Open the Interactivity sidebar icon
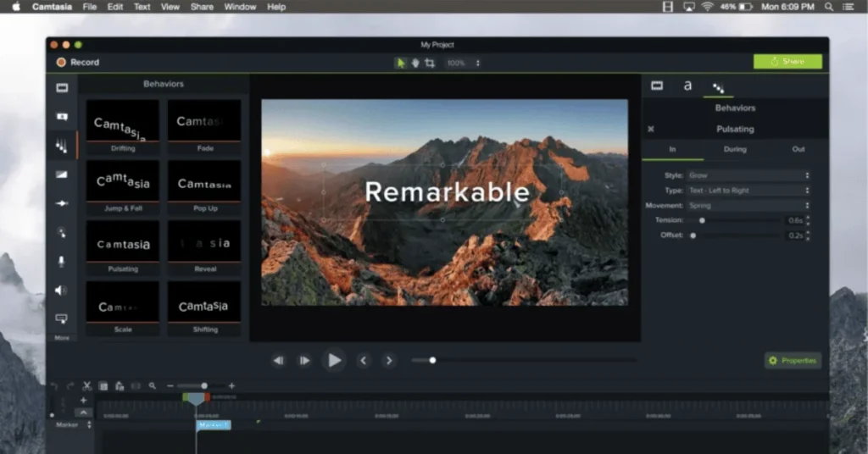868x454 pixels. 61,319
